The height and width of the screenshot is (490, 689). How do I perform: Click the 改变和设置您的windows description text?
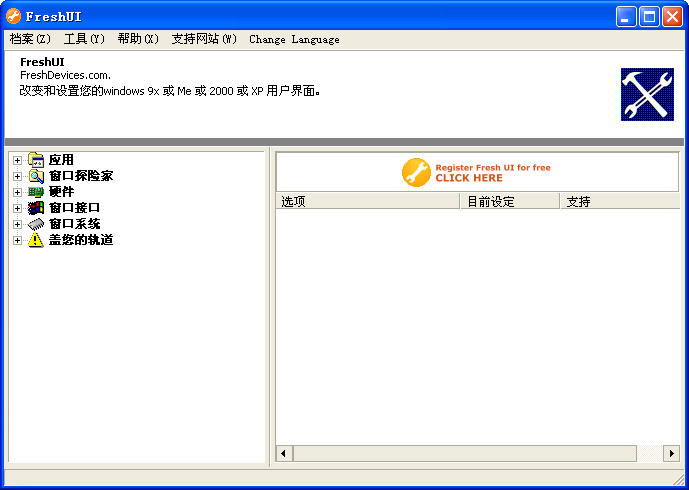170,91
